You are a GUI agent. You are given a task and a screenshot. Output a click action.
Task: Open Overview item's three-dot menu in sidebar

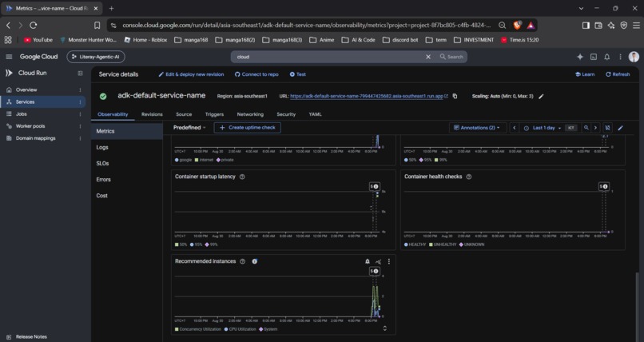[x=80, y=90]
